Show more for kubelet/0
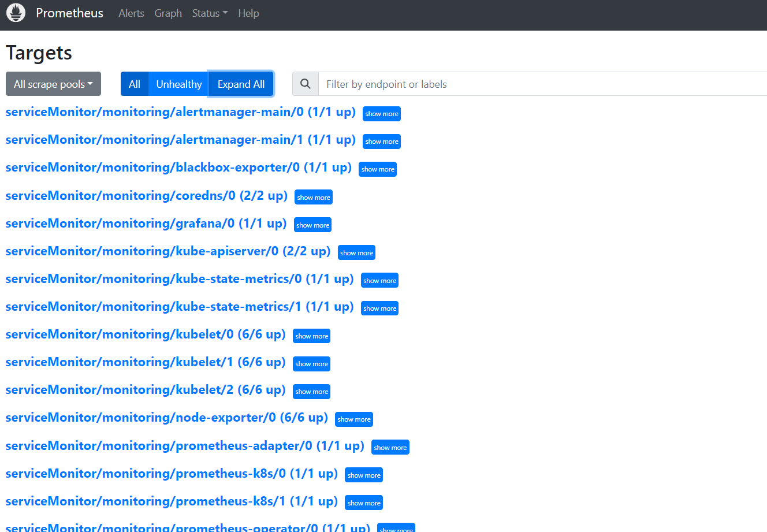The image size is (767, 532). coord(312,336)
